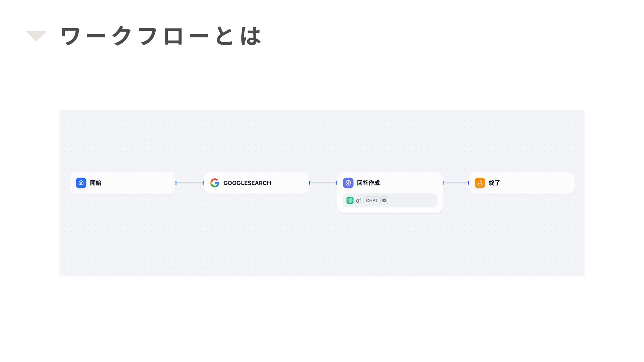Select the 終了 end node

522,183
